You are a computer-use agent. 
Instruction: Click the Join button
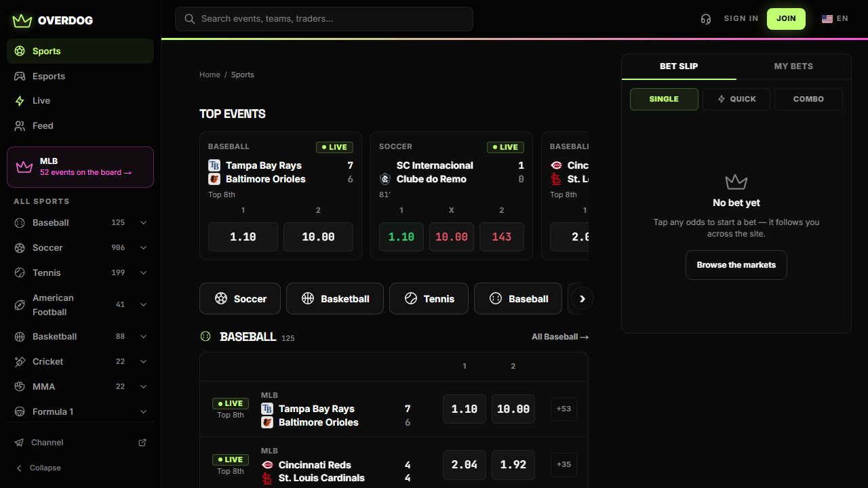tap(786, 19)
